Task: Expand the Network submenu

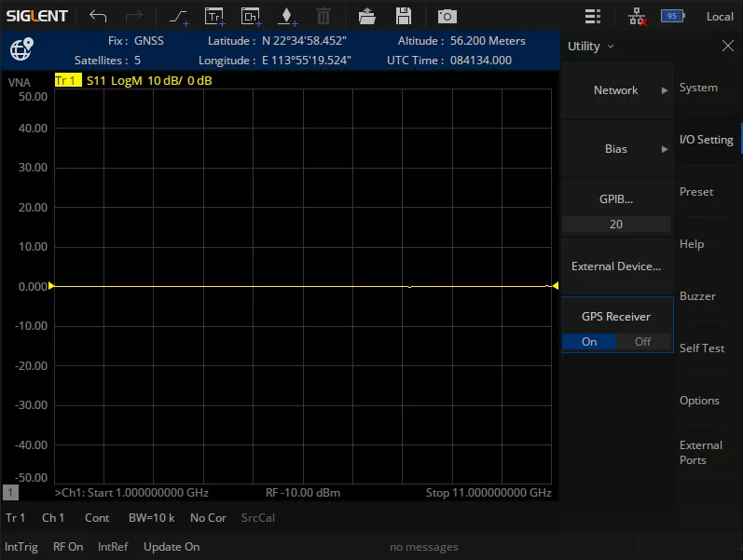Action: (x=617, y=90)
